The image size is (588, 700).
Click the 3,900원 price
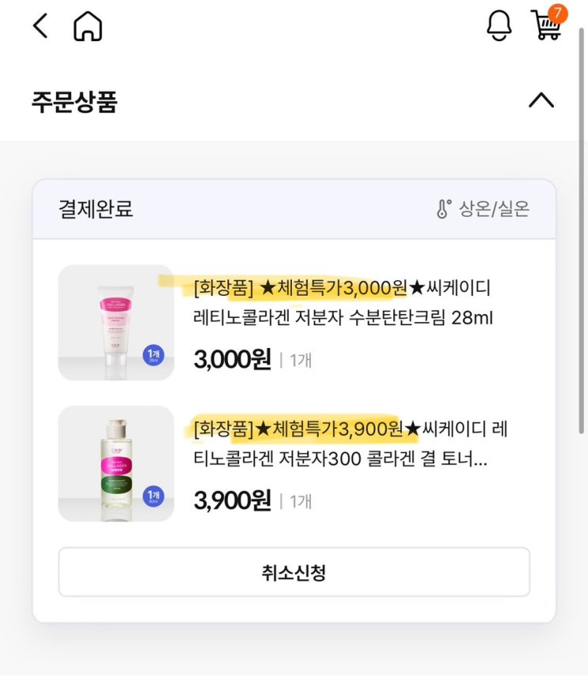(232, 501)
